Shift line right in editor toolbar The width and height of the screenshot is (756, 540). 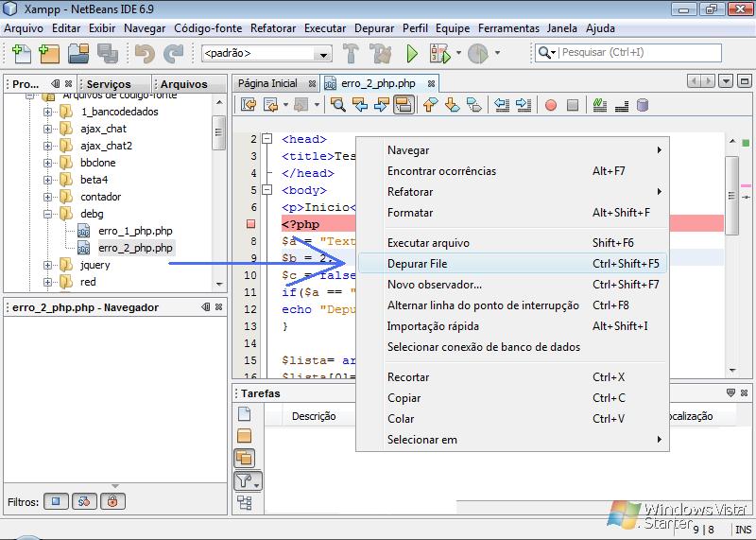(x=524, y=105)
